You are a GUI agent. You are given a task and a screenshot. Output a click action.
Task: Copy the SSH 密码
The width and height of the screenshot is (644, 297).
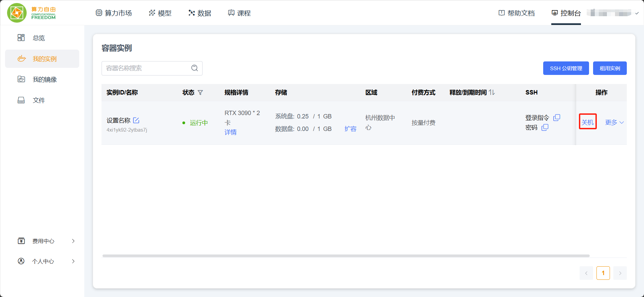[545, 127]
